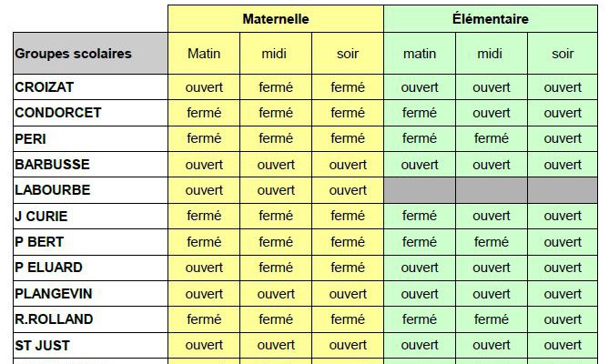
Task: Click the J CURIE row label
Action: [90, 216]
